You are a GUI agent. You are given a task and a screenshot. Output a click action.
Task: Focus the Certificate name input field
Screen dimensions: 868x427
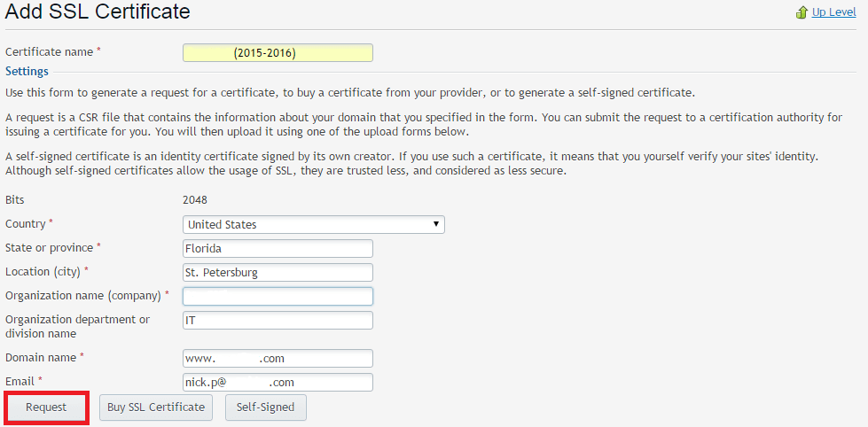coord(278,53)
